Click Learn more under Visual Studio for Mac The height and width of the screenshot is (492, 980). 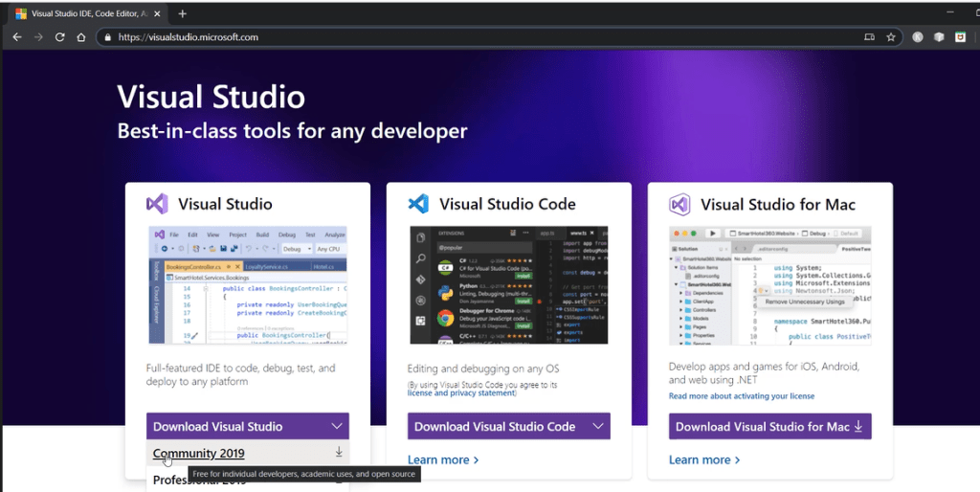704,460
